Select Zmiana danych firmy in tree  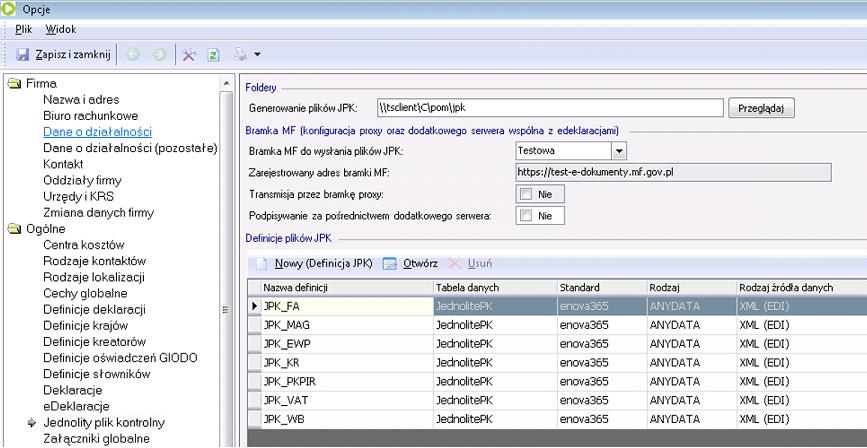pos(98,213)
